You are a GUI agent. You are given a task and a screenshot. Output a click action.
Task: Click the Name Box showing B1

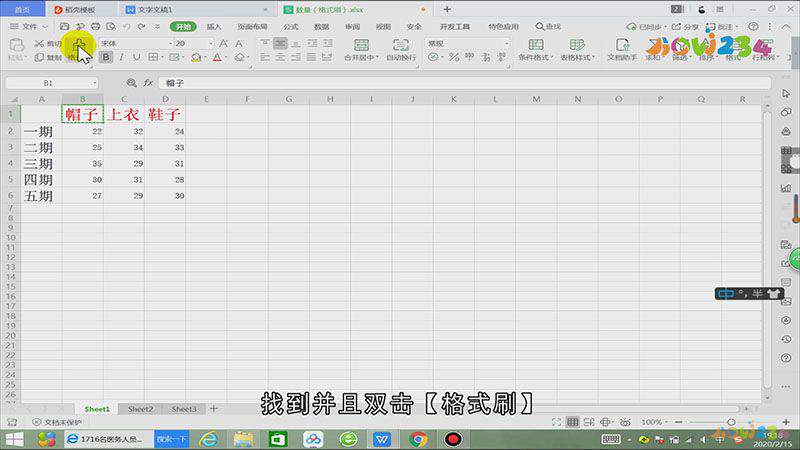pos(51,83)
